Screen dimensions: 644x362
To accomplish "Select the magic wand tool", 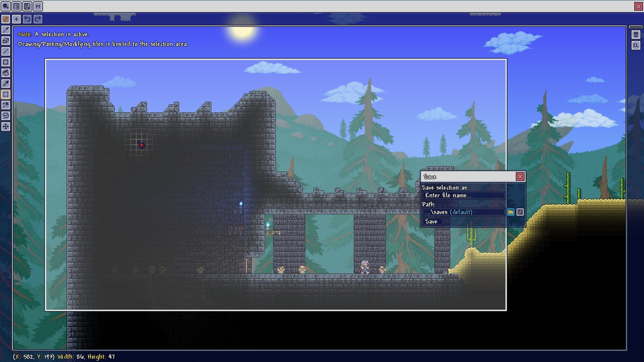I will click(6, 105).
